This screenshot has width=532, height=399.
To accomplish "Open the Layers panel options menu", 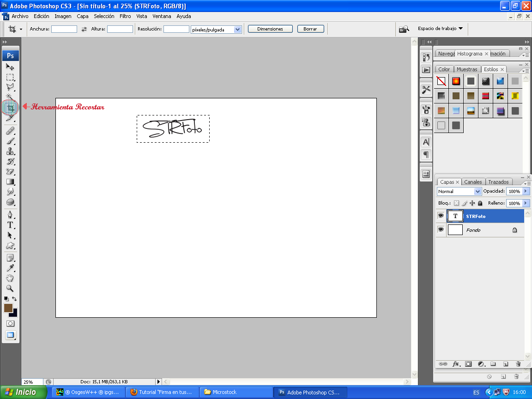I will [527, 183].
